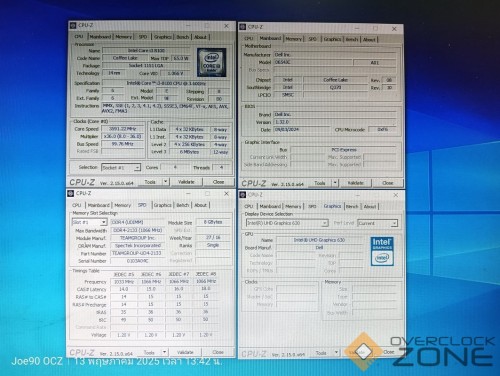Viewport: 500px width, 376px height.
Task: Click the Intel Core i3 processor logo
Action: pos(212,62)
